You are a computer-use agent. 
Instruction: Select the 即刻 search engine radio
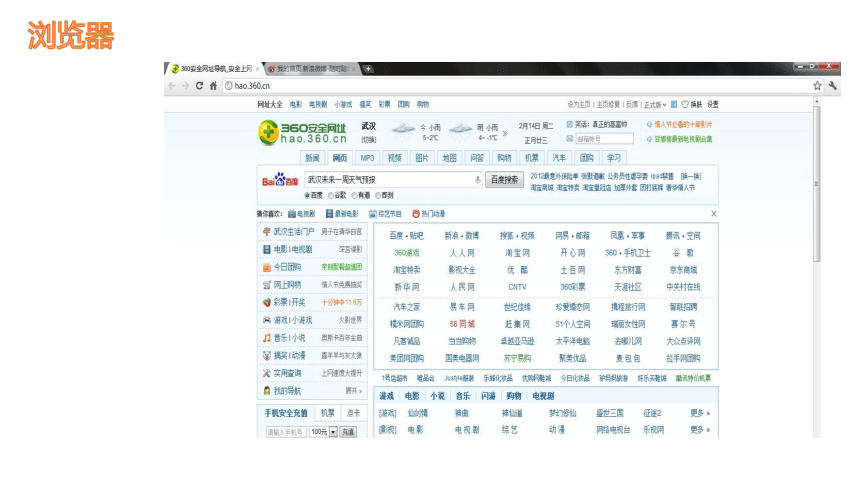coord(378,195)
